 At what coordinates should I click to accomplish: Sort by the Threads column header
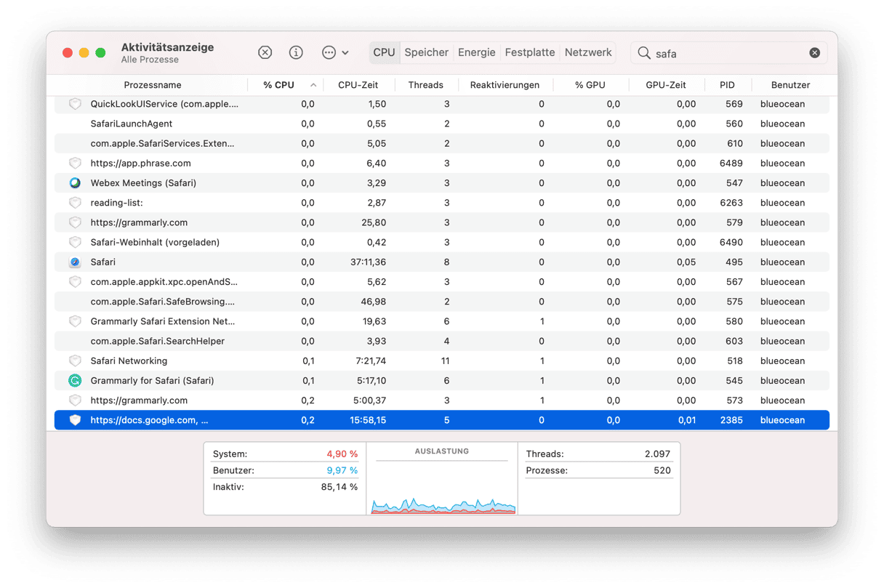[426, 85]
